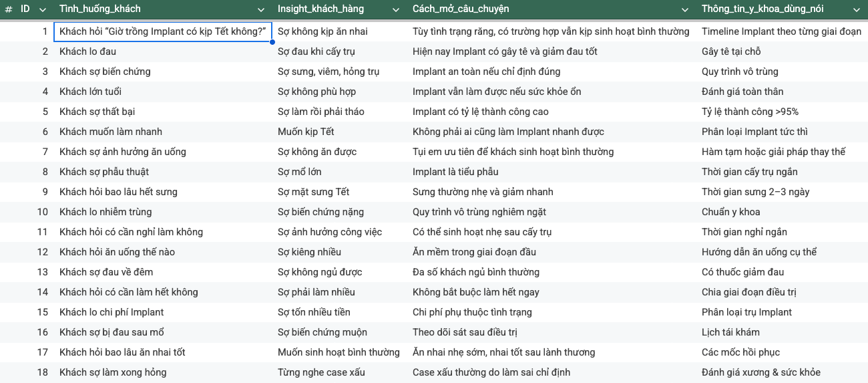The image size is (868, 383).
Task: Open the Tình_huống_khách column dropdown arrow
Action: tap(261, 10)
